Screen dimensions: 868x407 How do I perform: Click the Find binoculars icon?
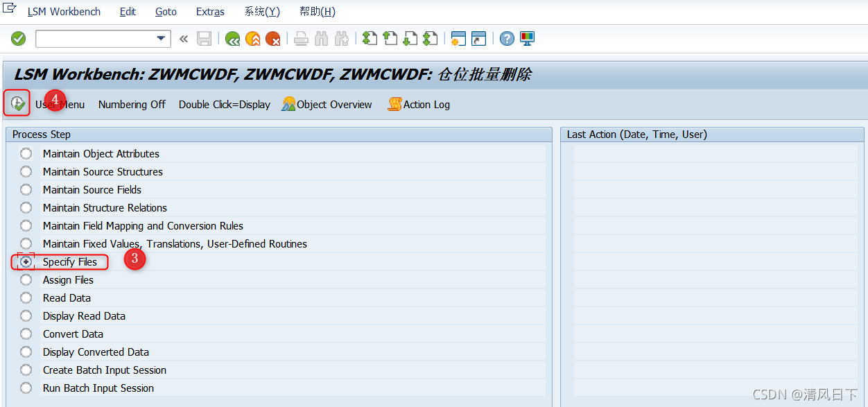click(321, 39)
